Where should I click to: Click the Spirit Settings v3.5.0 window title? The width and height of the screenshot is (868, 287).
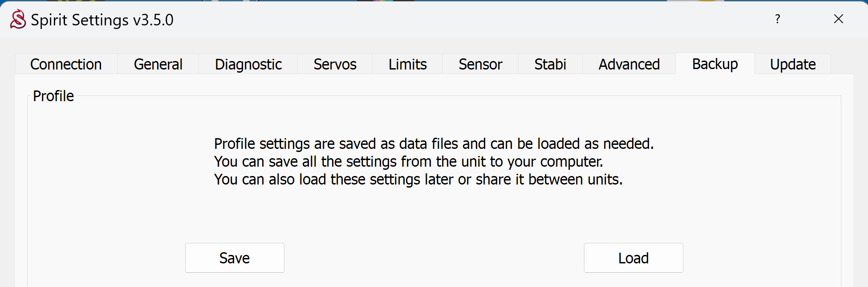pyautogui.click(x=102, y=20)
